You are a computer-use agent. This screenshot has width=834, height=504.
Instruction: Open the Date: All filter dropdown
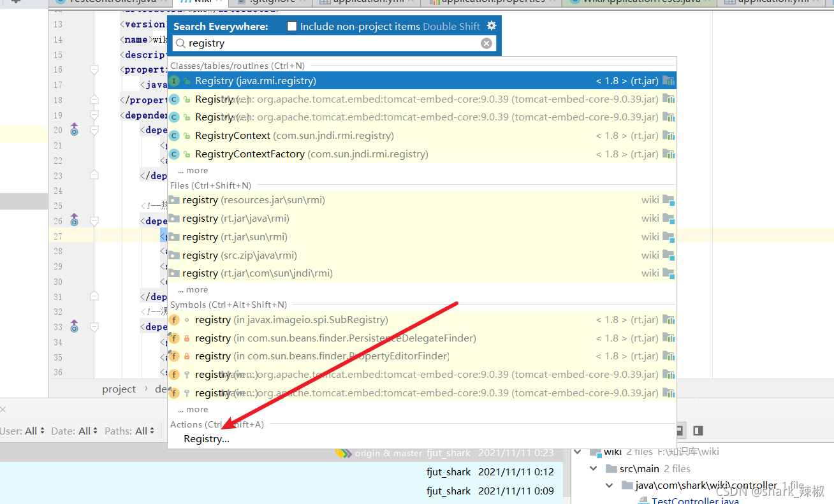75,431
